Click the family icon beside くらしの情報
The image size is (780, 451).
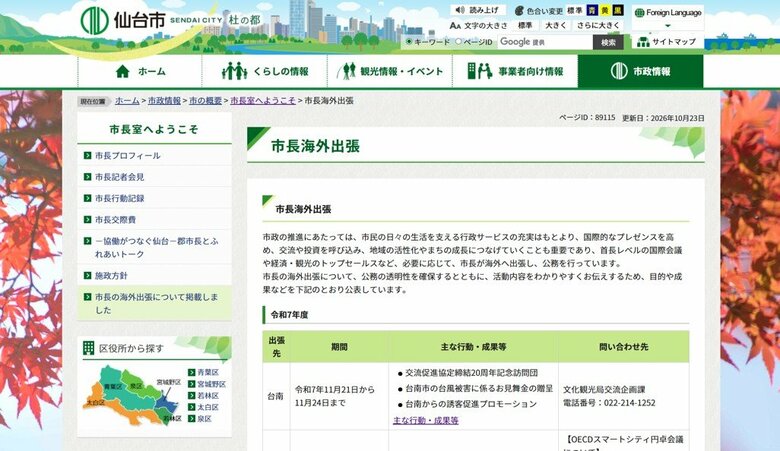(x=235, y=71)
